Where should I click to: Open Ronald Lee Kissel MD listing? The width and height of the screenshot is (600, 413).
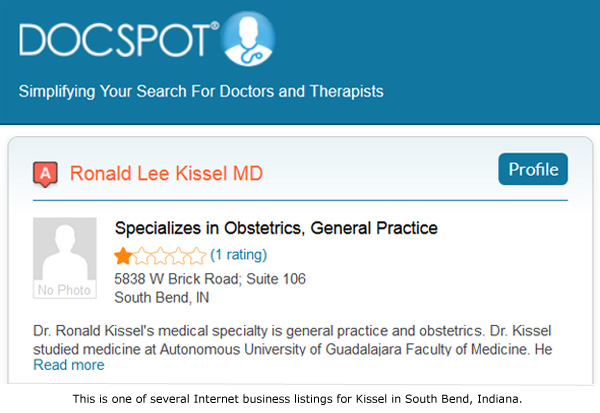(166, 173)
